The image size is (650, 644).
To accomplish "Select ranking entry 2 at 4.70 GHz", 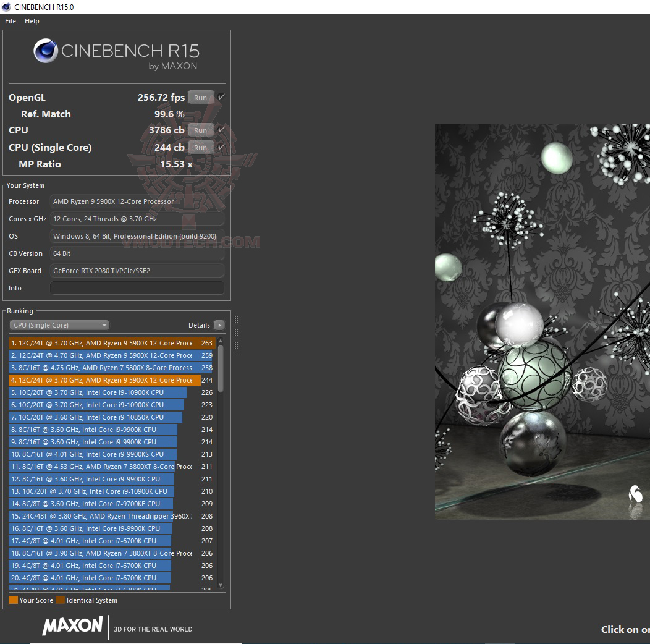I will [111, 355].
